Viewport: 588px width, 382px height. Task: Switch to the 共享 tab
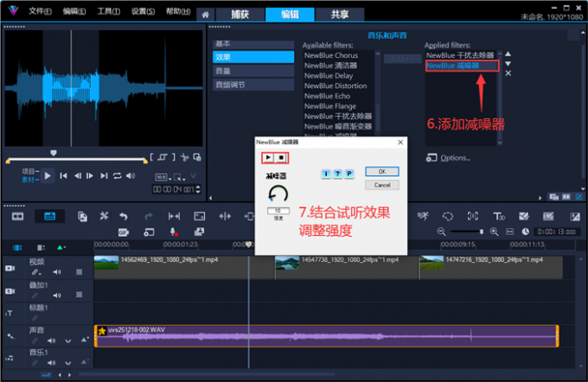[x=328, y=15]
